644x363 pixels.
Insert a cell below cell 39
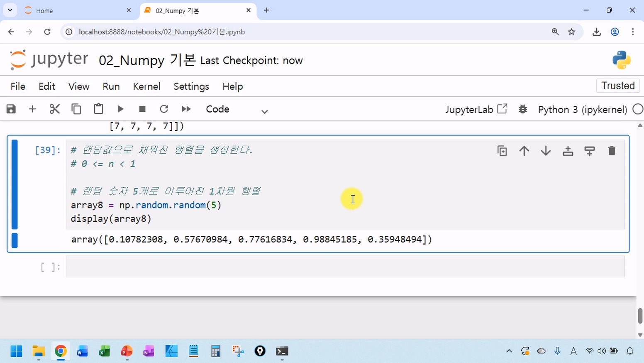point(590,151)
